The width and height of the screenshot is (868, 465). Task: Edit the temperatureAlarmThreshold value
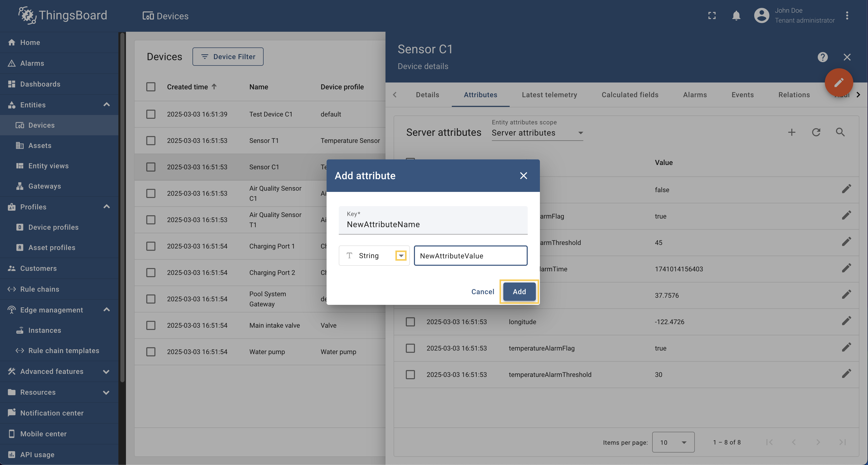[847, 374]
